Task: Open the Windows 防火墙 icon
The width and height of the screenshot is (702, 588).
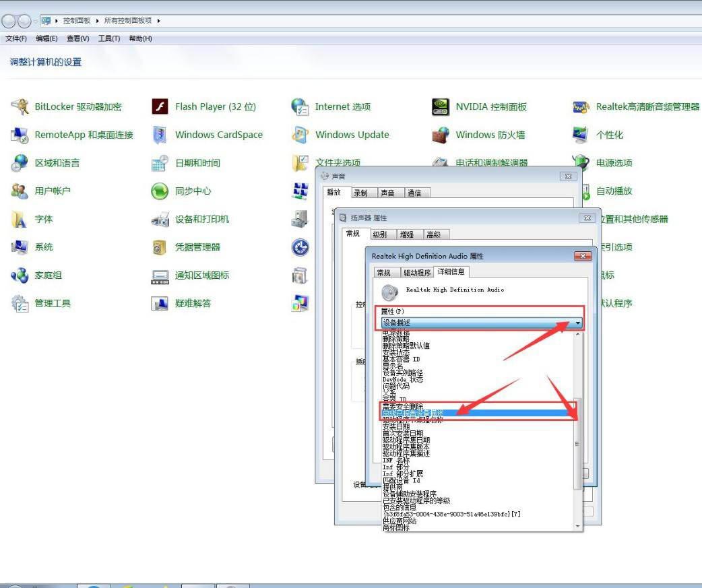Action: [441, 135]
